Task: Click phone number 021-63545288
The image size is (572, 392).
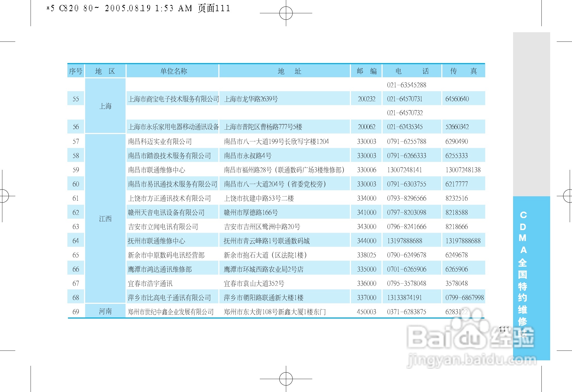Action: 406,85
